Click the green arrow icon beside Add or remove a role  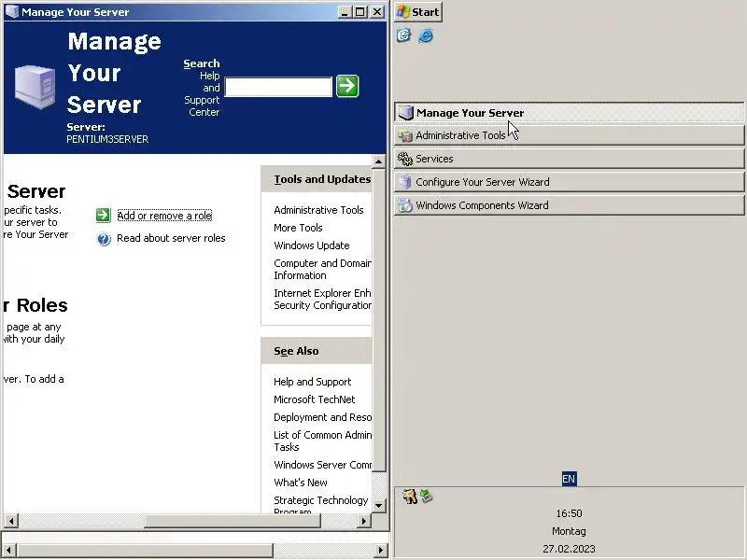pos(103,216)
